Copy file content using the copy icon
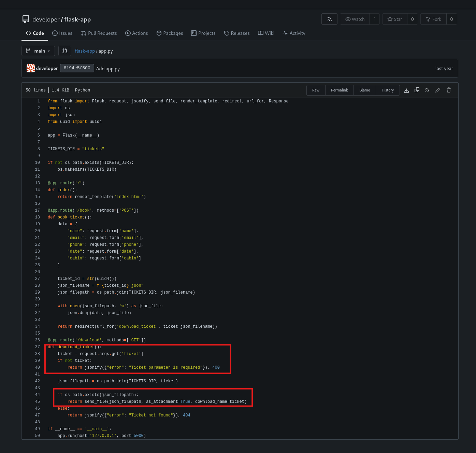Screen dimensions: 476x453 click(417, 90)
